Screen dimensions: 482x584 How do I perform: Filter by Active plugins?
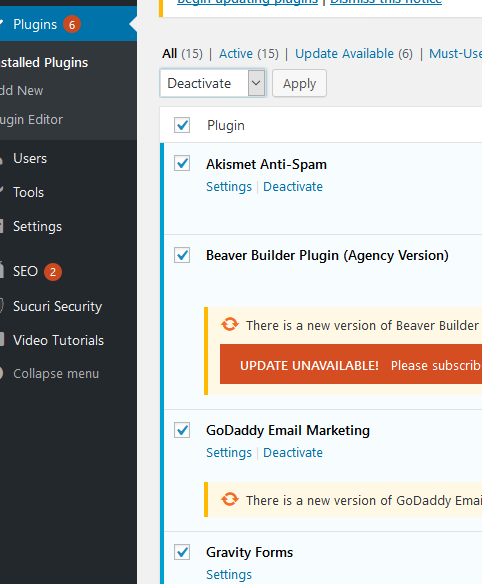[236, 54]
